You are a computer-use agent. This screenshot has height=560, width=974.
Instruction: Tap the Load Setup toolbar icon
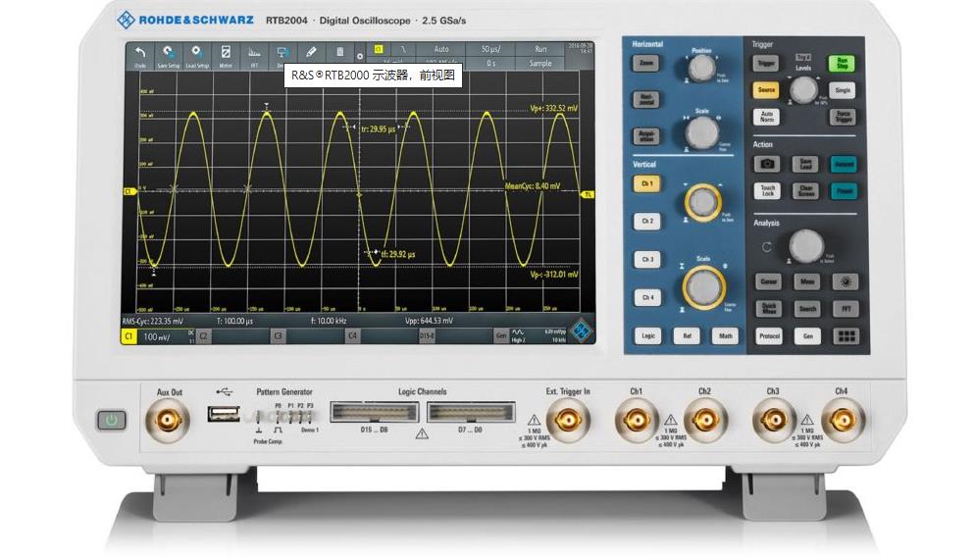(197, 56)
